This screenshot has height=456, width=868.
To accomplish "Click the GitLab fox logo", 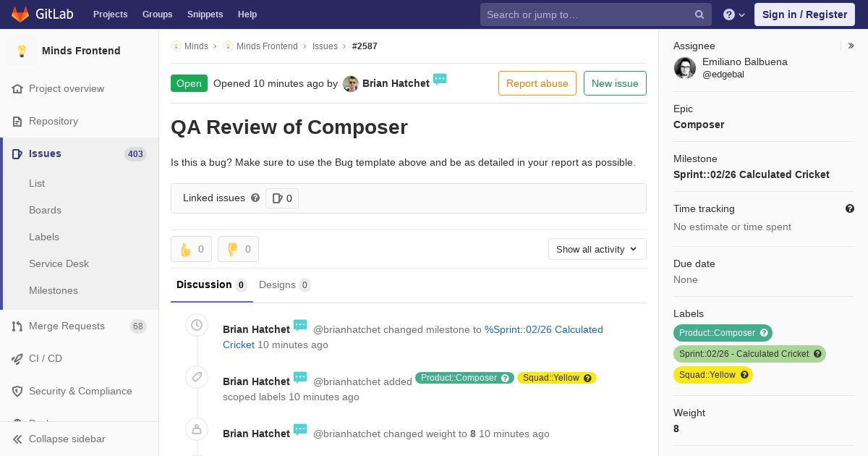I will (20, 14).
